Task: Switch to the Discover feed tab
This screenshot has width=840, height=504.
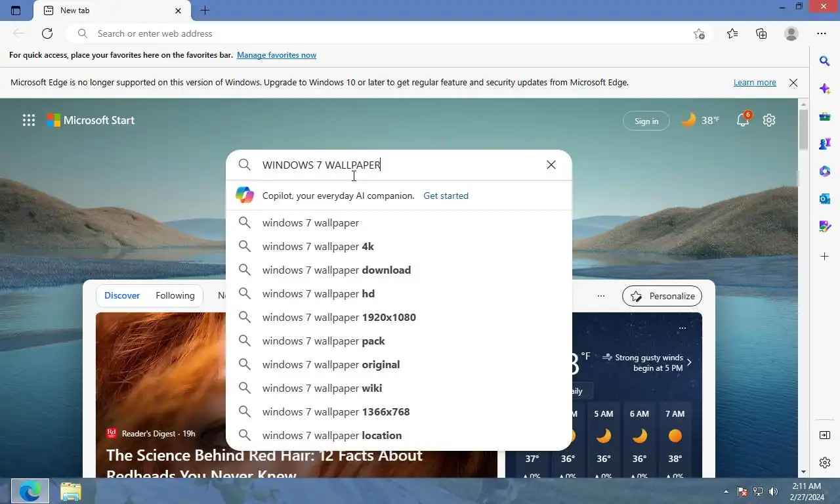Action: [x=122, y=295]
